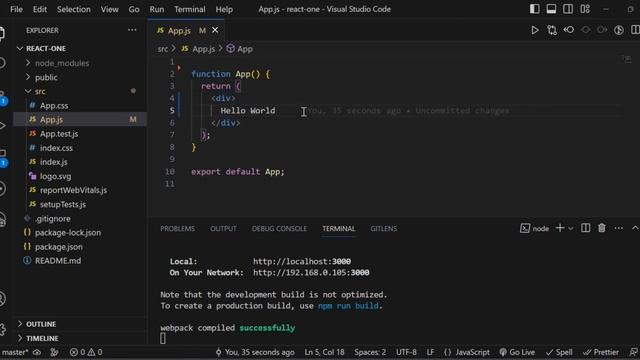Click Prettier formatter status item
Image resolution: width=640 pixels, height=360 pixels.
pyautogui.click(x=601, y=352)
